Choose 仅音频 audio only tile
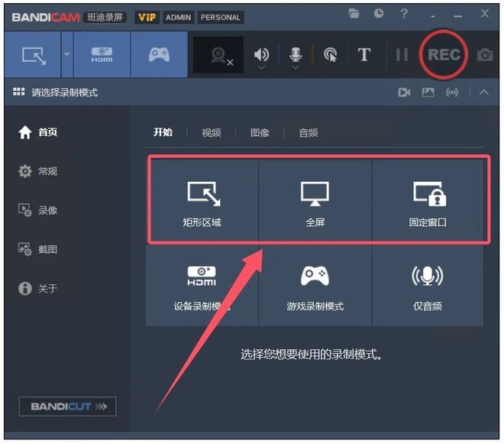 pyautogui.click(x=428, y=287)
